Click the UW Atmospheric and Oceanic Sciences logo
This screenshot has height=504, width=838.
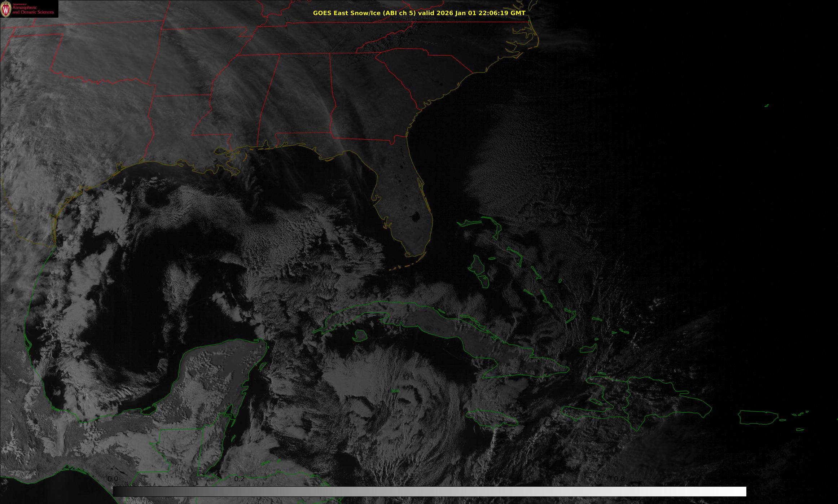[29, 9]
